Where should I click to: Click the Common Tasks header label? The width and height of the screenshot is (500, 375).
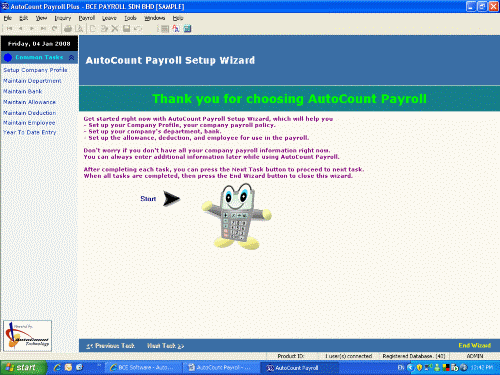(39, 57)
